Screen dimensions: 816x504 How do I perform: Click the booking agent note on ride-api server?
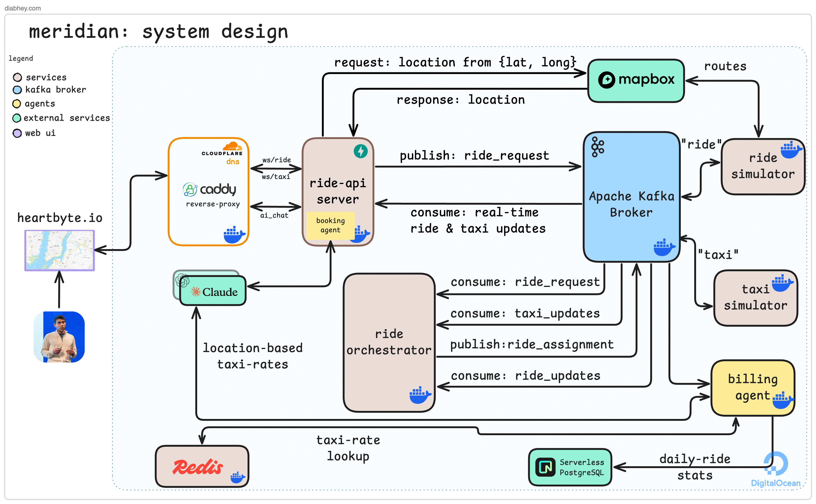(x=330, y=225)
